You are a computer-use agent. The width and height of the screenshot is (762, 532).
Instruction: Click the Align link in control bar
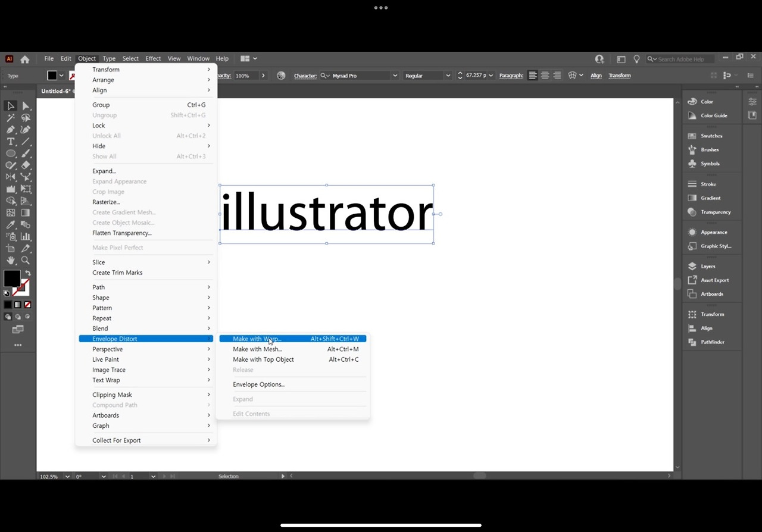click(596, 76)
